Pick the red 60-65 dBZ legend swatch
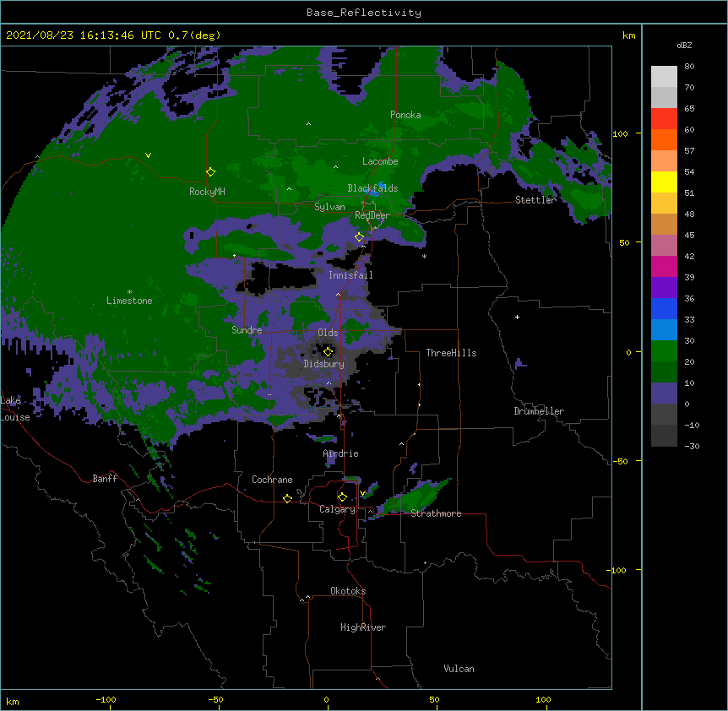The height and width of the screenshot is (711, 728). pos(664,119)
